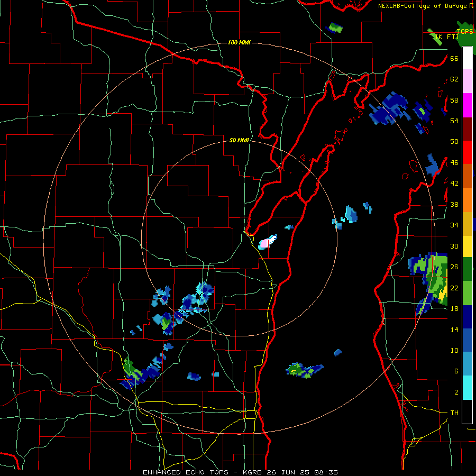Image resolution: width=476 pixels, height=476 pixels.
Task: Click the "38" legend value
Action: coord(454,204)
